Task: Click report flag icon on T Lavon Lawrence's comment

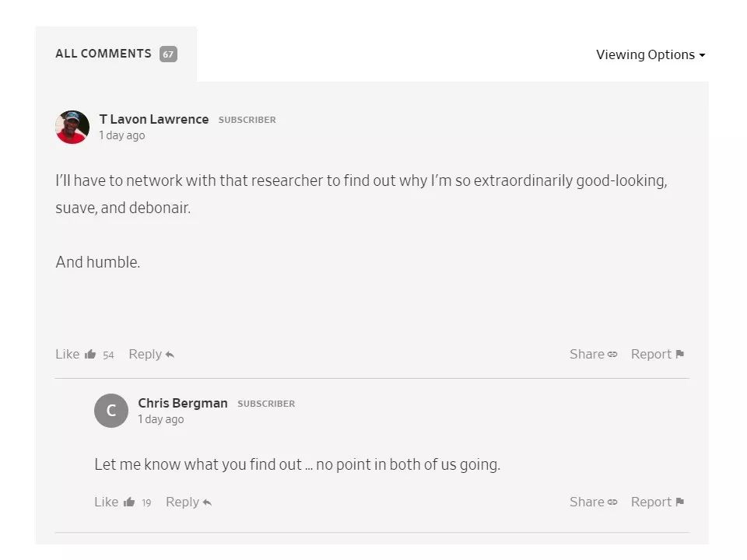Action: click(680, 355)
